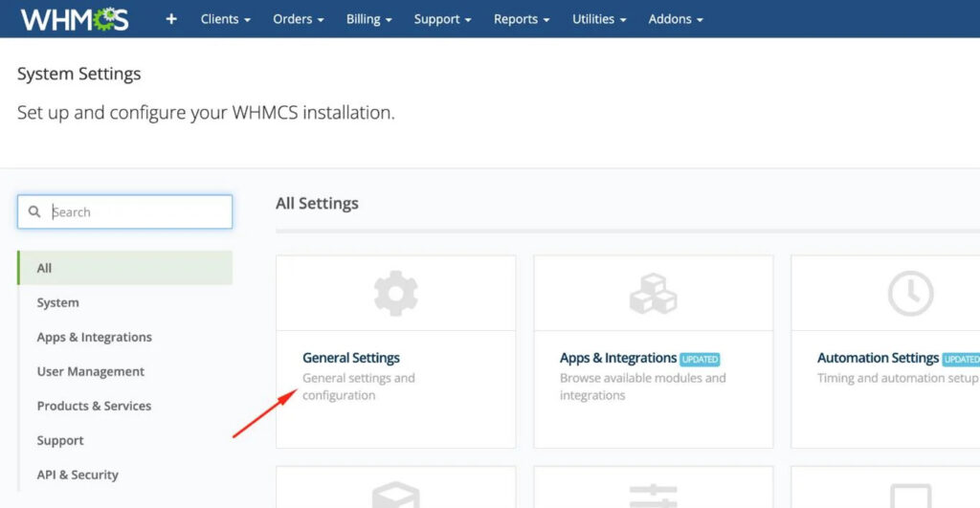Click the plus quick-add icon

[171, 19]
